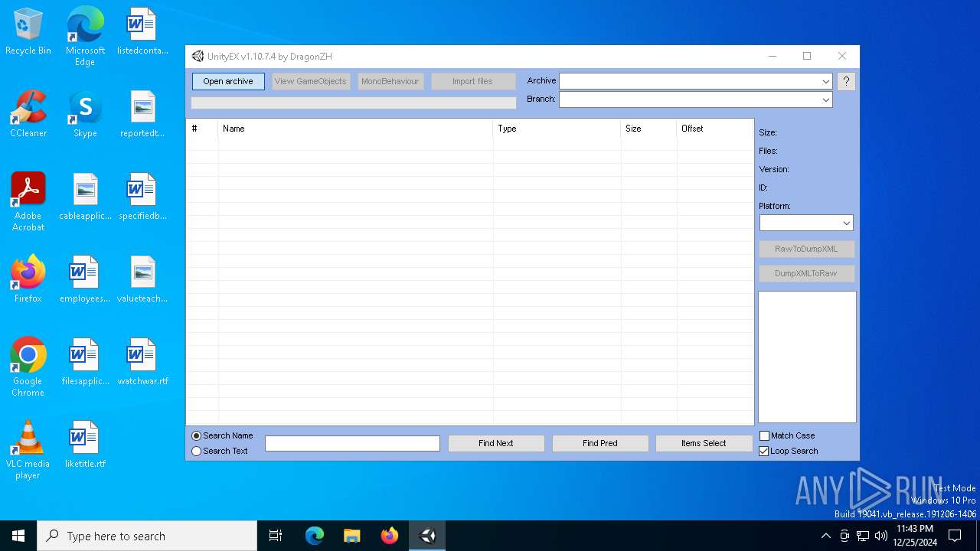
Task: Click the MonoBehaviour button
Action: click(390, 81)
